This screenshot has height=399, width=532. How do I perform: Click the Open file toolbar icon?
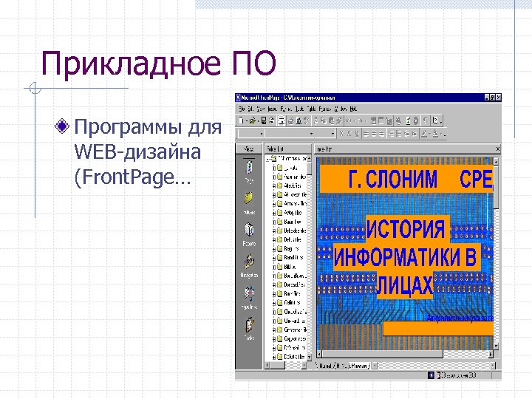[x=253, y=120]
